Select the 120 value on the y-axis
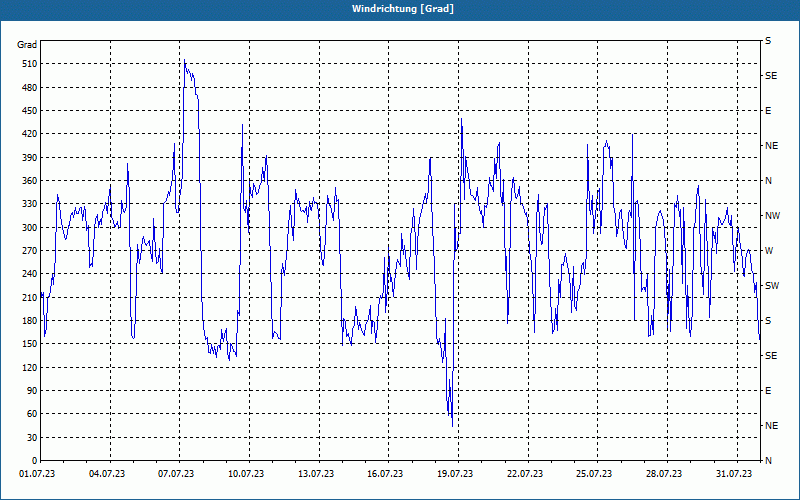Screen dimensions: 800x500 click(30, 367)
